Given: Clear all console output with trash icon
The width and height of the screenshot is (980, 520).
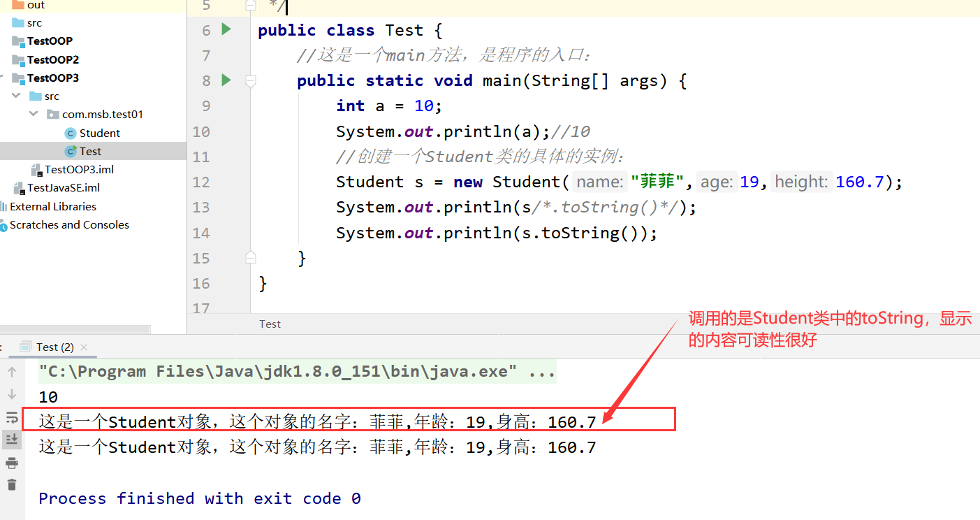Looking at the screenshot, I should coord(12,484).
